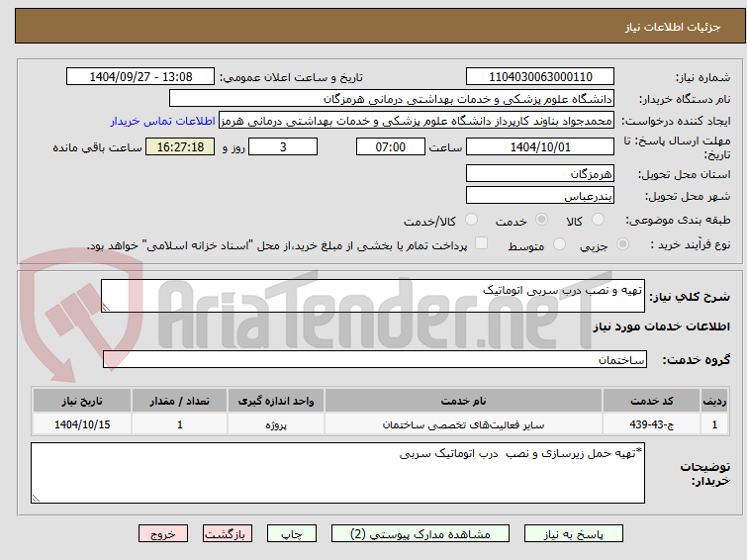Select the متوسط purchase type radio
747x560 pixels.
(559, 244)
